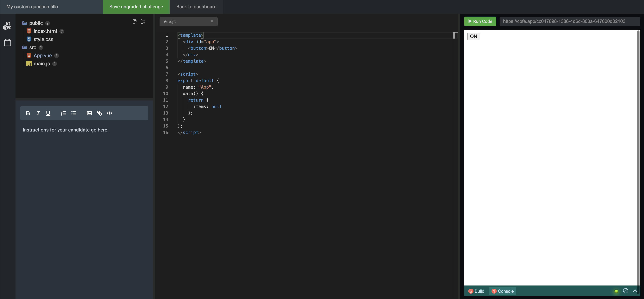Click the Run Code button
The image size is (644, 299).
click(x=480, y=21)
